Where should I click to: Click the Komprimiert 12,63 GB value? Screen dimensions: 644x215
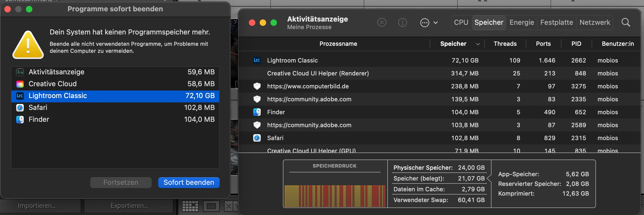coord(575,193)
